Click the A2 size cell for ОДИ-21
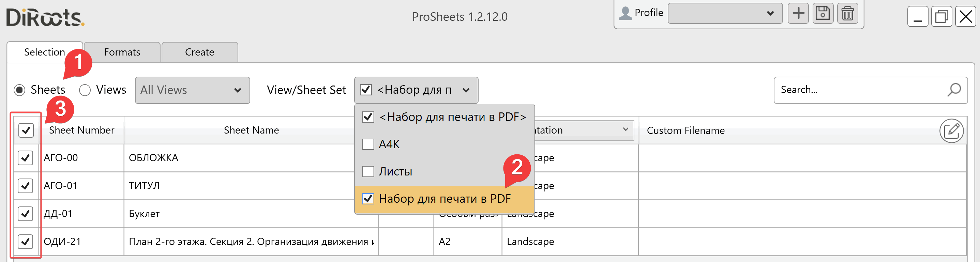This screenshot has height=262, width=980. pos(468,242)
